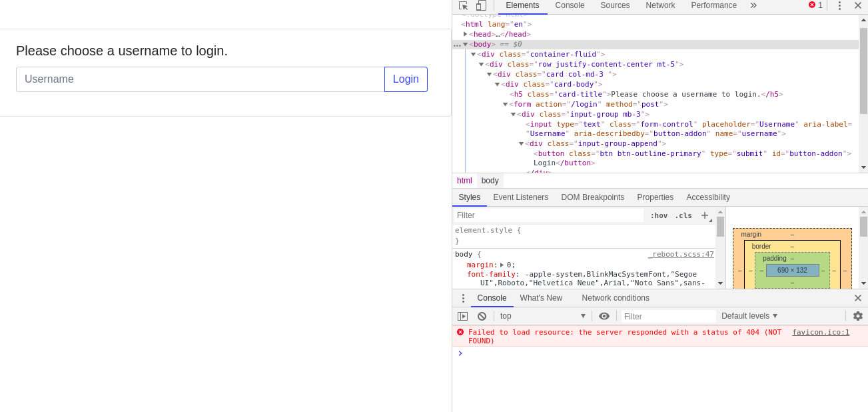Click the red error count indicator
Screen dimensions: 868x412
815,5
